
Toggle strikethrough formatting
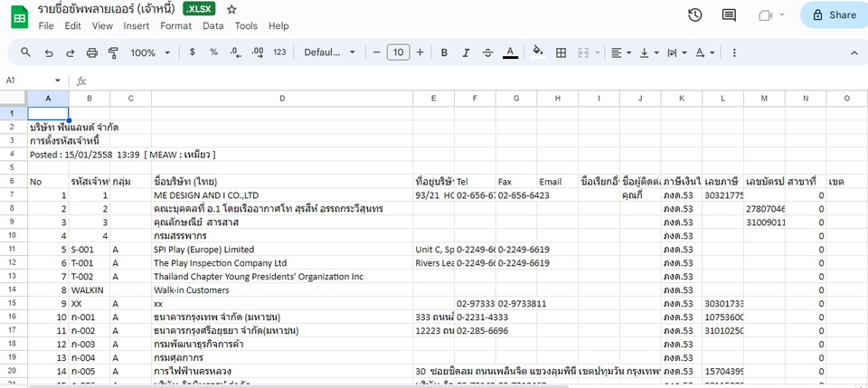click(x=487, y=52)
